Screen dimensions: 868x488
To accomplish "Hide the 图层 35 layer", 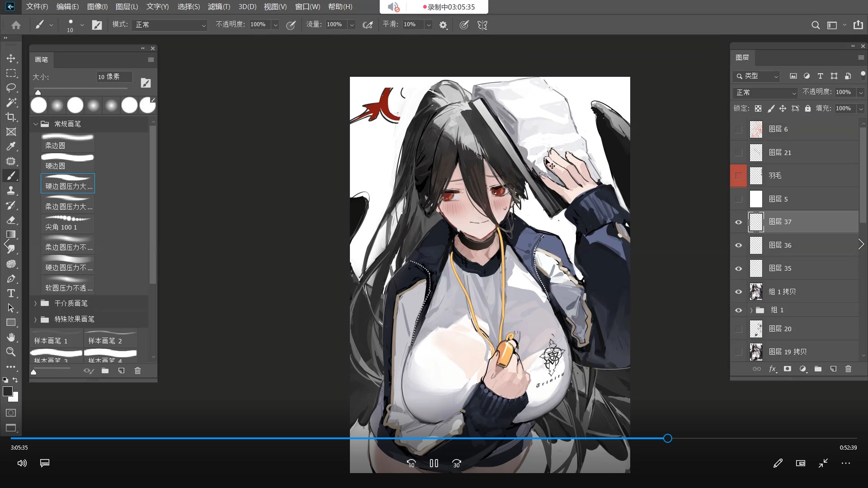I will click(x=739, y=268).
